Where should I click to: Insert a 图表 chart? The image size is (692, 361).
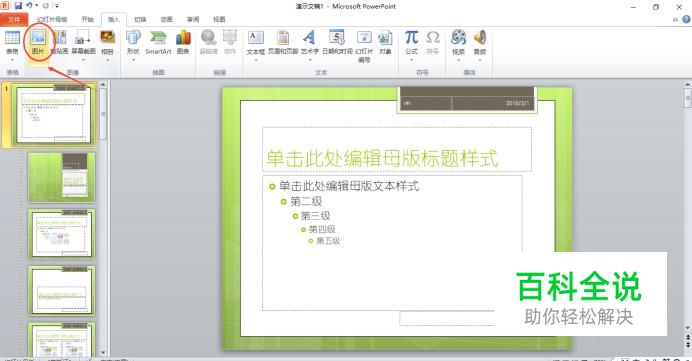(x=183, y=42)
